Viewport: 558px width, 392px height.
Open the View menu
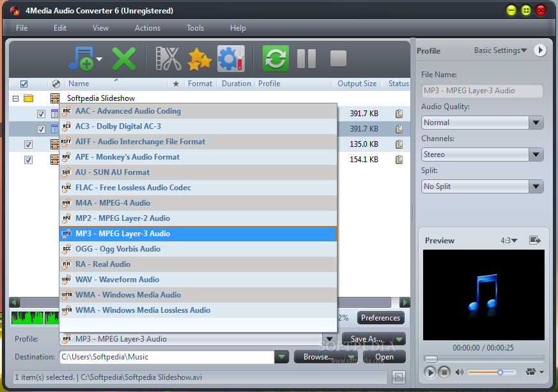coord(100,28)
